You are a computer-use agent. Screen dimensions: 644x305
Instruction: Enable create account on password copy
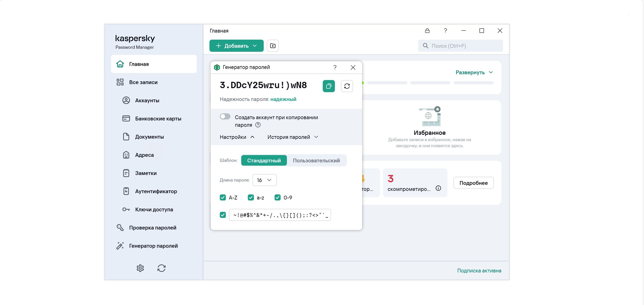pyautogui.click(x=225, y=116)
